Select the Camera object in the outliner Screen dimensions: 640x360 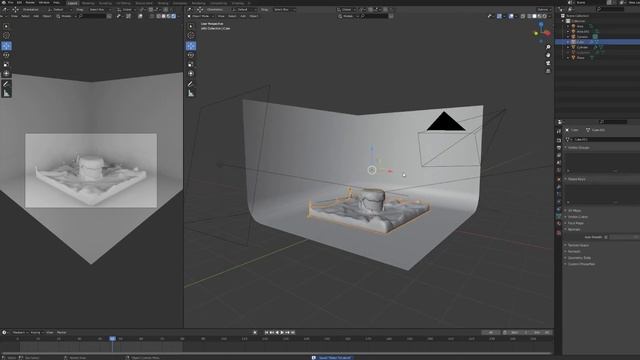tap(582, 36)
